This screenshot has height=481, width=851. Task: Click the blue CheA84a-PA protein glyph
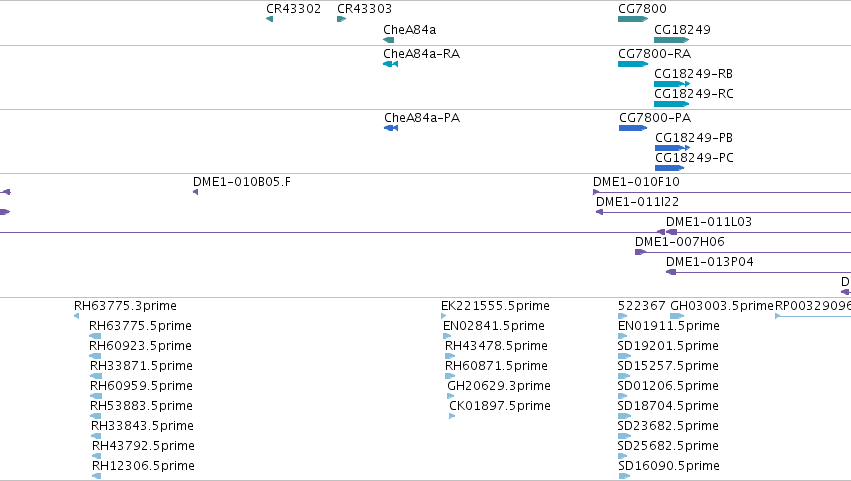(391, 128)
